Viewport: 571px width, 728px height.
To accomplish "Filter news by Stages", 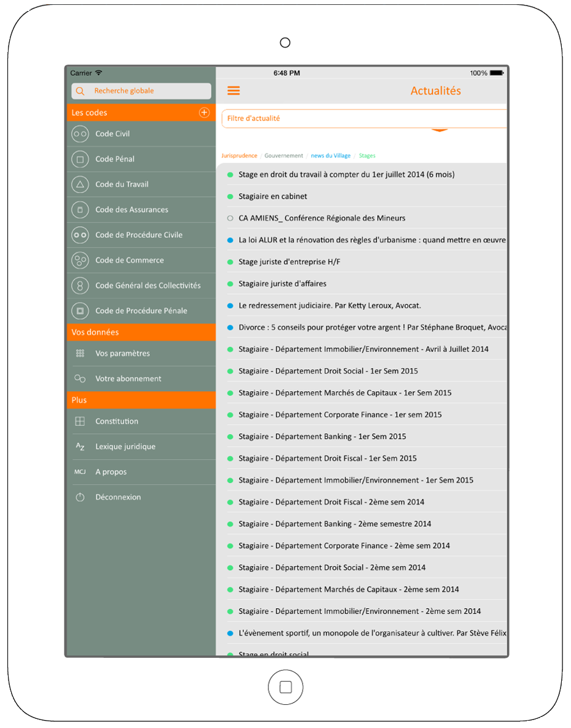I will (x=367, y=155).
